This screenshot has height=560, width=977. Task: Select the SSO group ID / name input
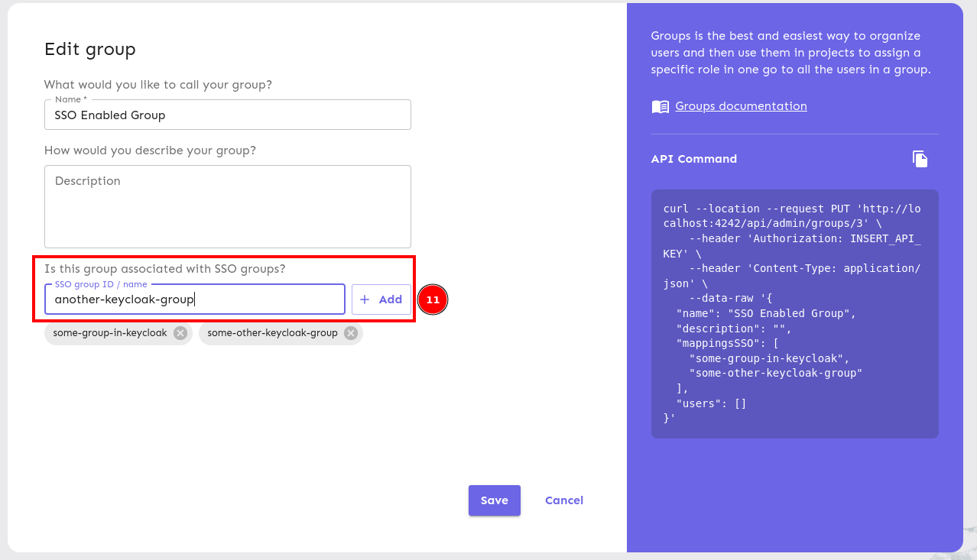(x=194, y=299)
